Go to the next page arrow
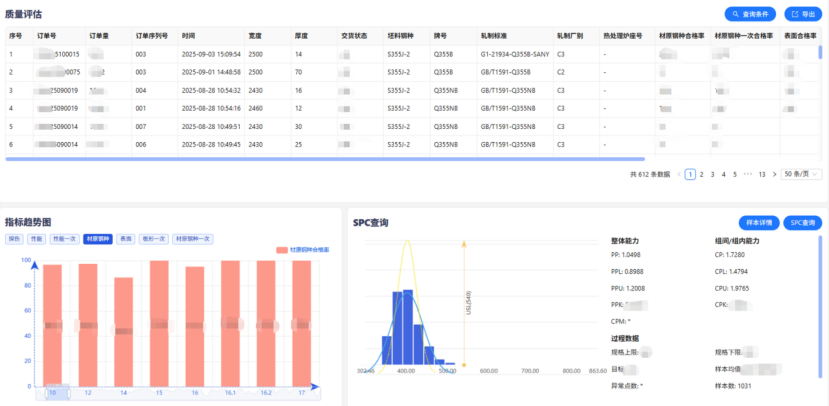 click(x=775, y=174)
